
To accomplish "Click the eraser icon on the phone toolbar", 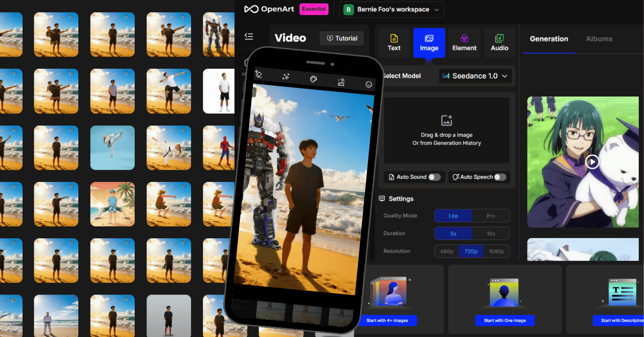I will pos(258,75).
